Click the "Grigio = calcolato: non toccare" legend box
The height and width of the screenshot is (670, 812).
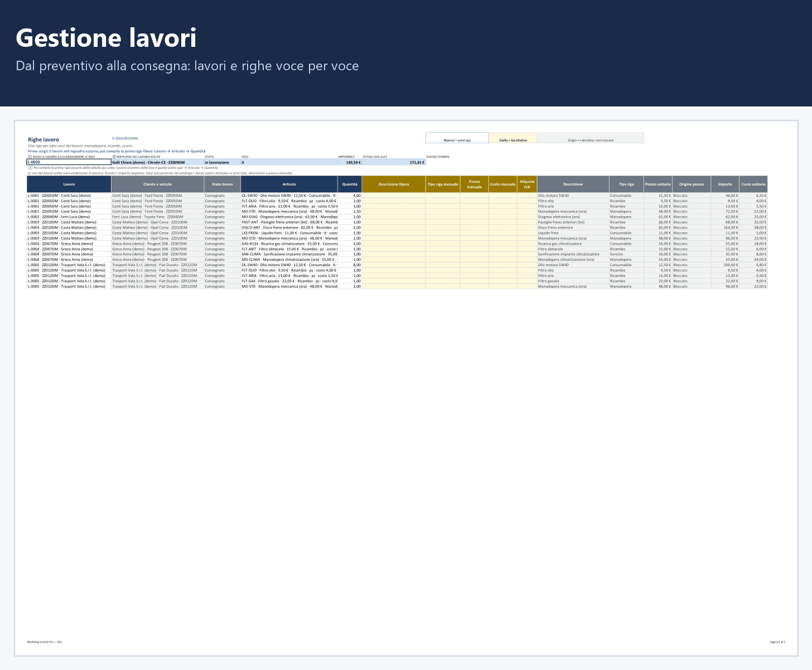pos(591,138)
